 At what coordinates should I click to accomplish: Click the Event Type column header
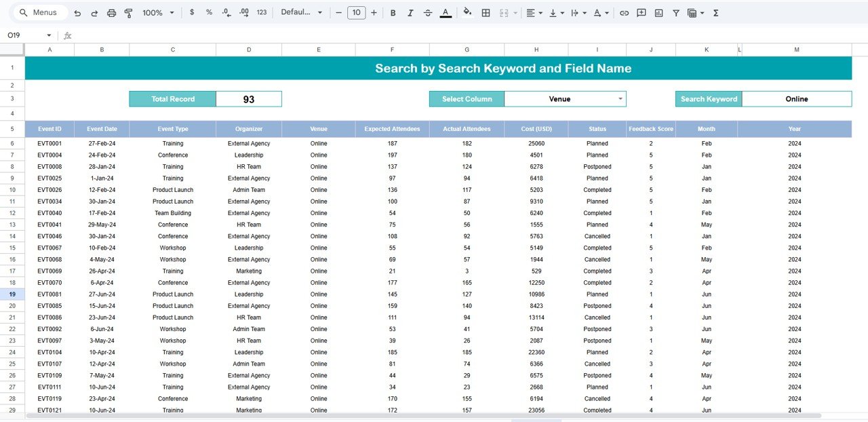tap(172, 129)
